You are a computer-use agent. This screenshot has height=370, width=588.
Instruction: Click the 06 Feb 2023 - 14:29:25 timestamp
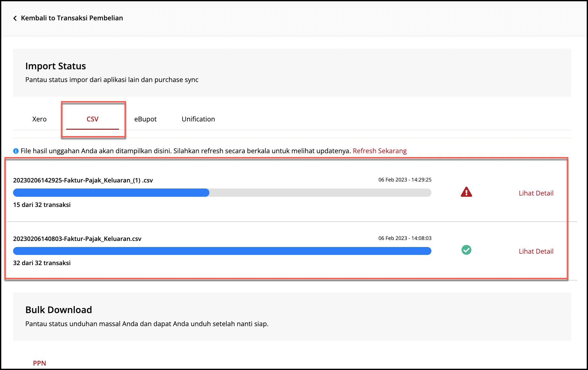tap(405, 180)
